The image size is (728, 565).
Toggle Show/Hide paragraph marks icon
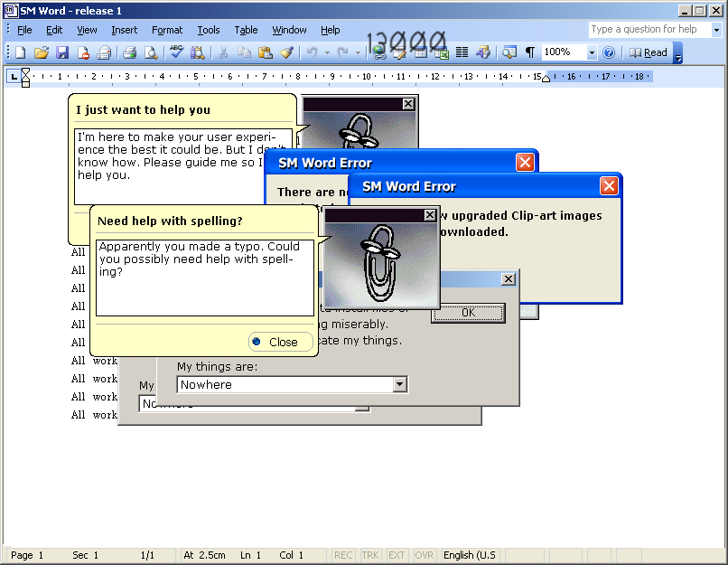pyautogui.click(x=530, y=53)
